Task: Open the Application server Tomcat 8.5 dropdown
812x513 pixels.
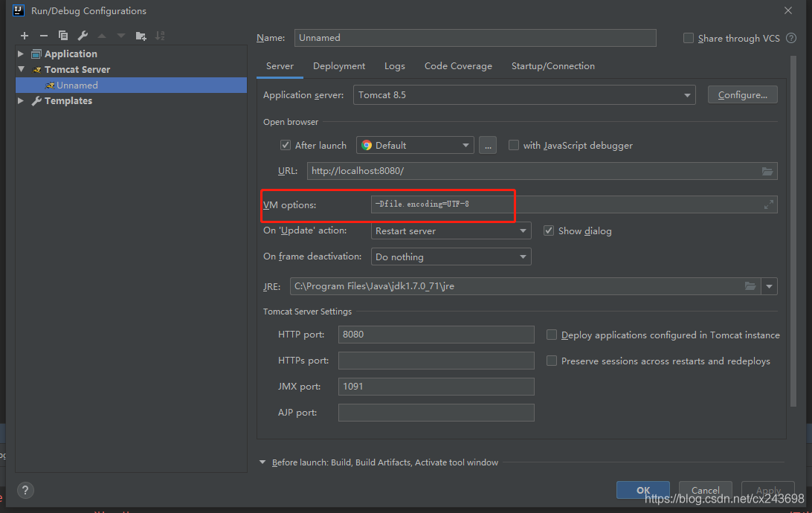Action: [524, 95]
